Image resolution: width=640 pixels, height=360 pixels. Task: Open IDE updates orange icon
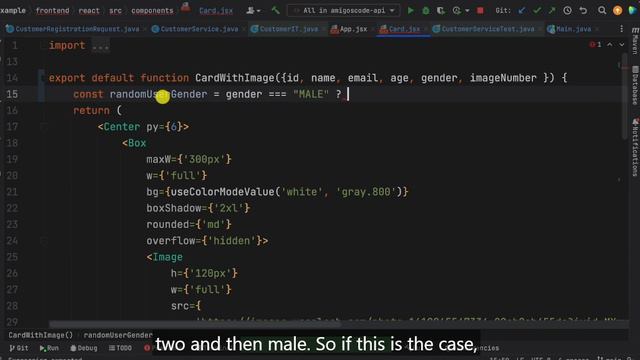click(x=618, y=11)
